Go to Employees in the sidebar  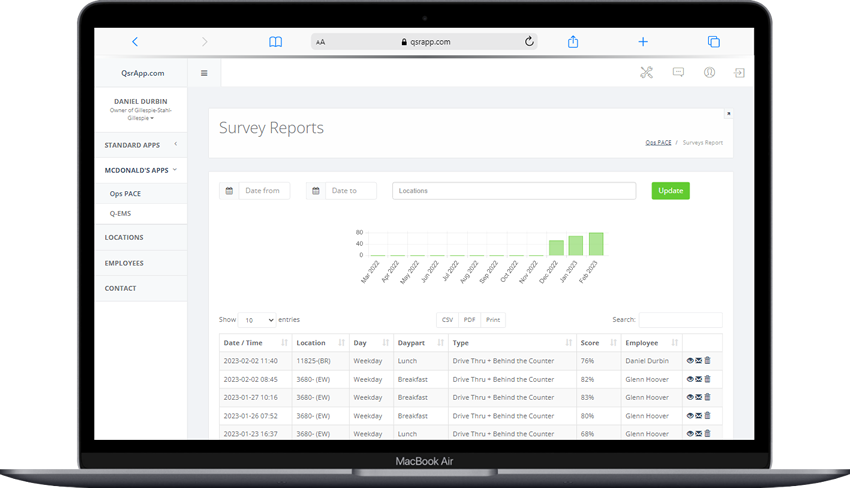coord(141,263)
